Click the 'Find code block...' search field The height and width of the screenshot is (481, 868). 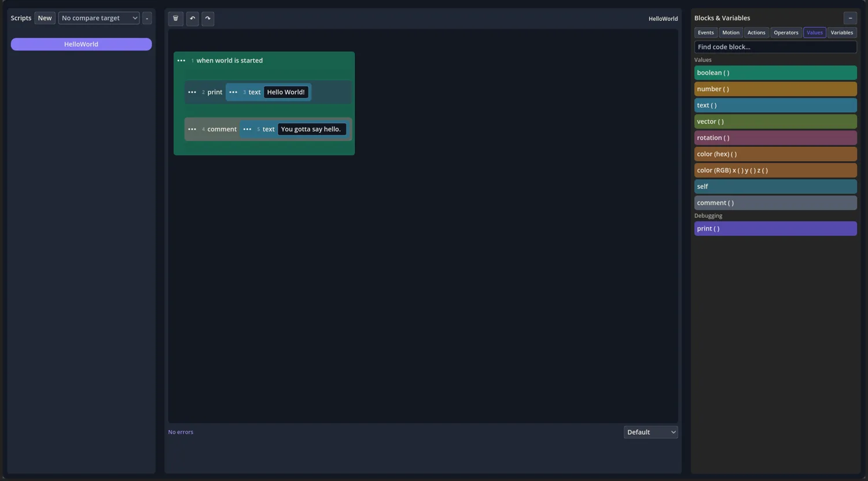775,47
